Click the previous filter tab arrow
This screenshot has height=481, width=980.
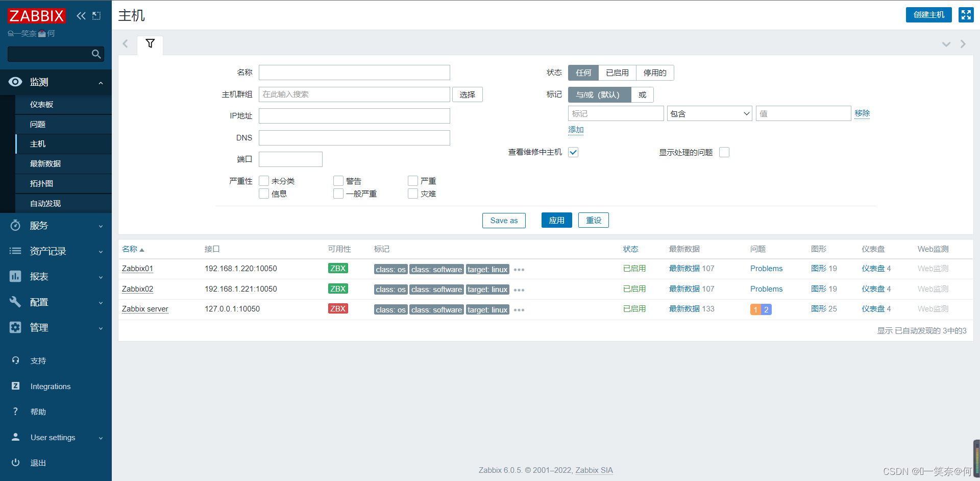point(125,44)
